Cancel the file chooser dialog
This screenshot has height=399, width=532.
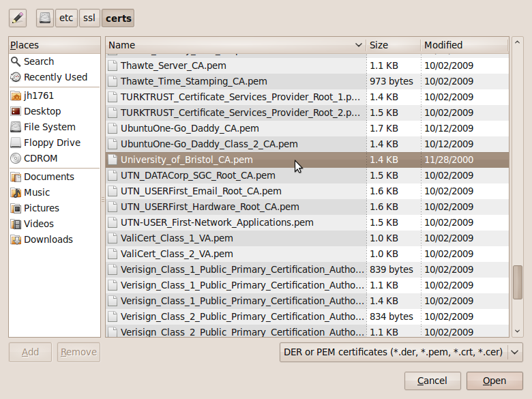coord(432,381)
